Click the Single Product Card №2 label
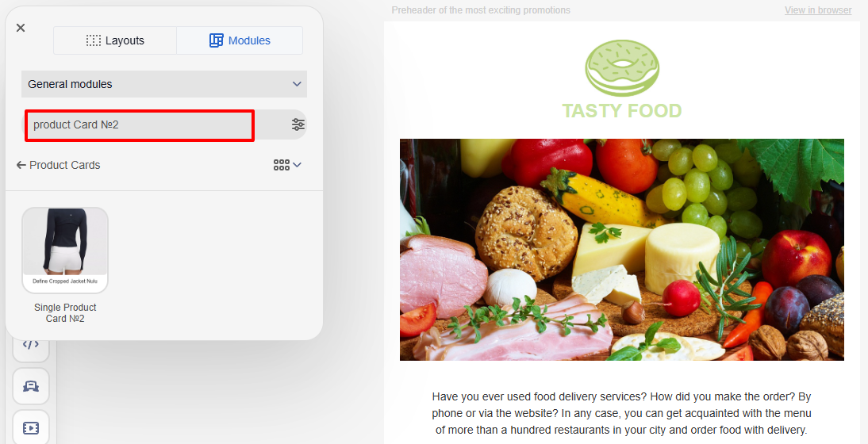The image size is (868, 444). tap(65, 313)
